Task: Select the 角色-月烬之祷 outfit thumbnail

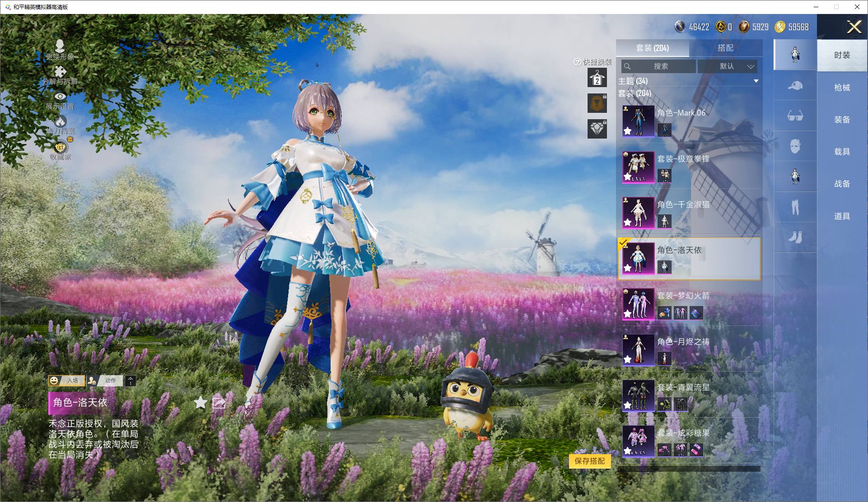Action: (x=639, y=350)
